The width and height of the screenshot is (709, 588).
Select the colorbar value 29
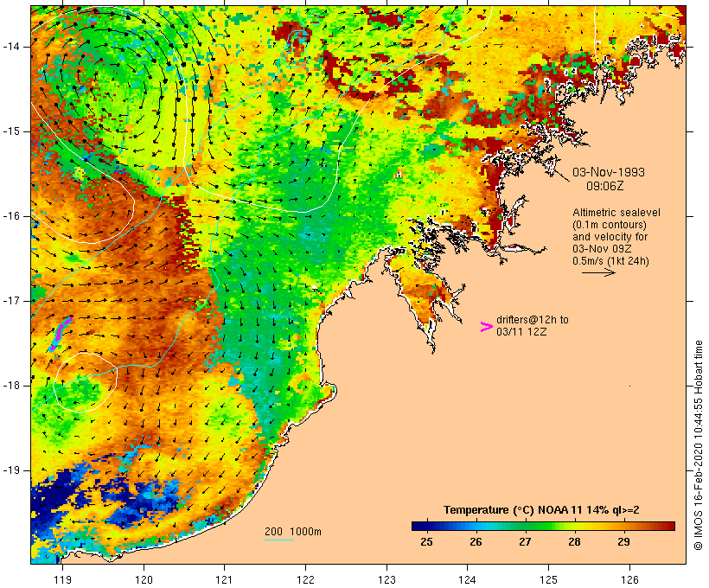(x=623, y=542)
